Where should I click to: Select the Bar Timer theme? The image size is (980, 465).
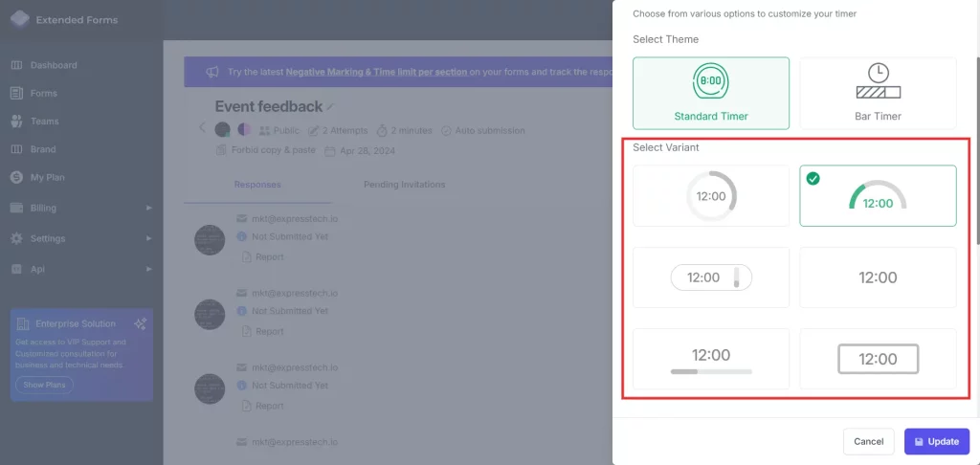click(x=878, y=93)
